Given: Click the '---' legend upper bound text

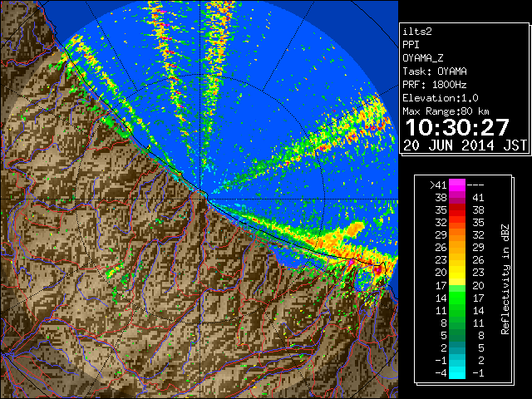Looking at the screenshot, I should [475, 185].
